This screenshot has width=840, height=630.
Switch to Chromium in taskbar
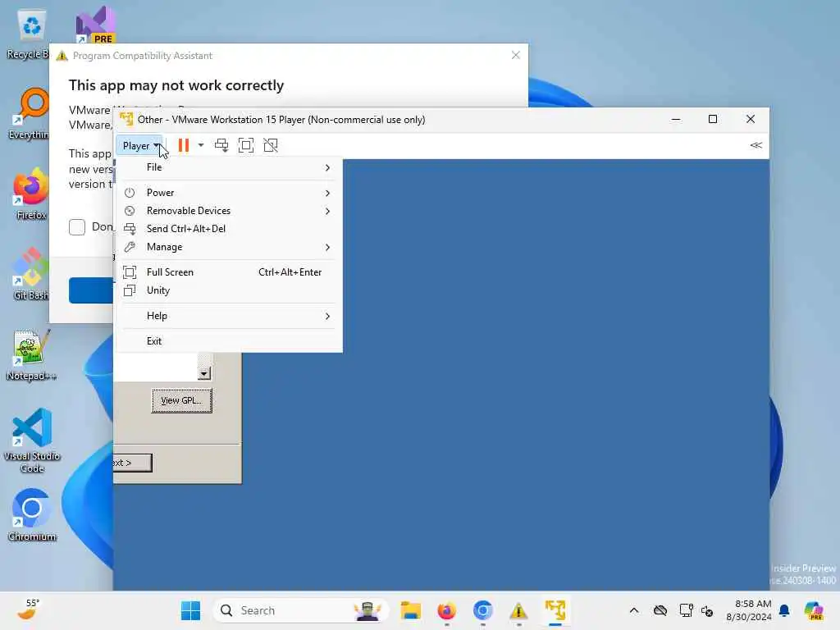(482, 610)
